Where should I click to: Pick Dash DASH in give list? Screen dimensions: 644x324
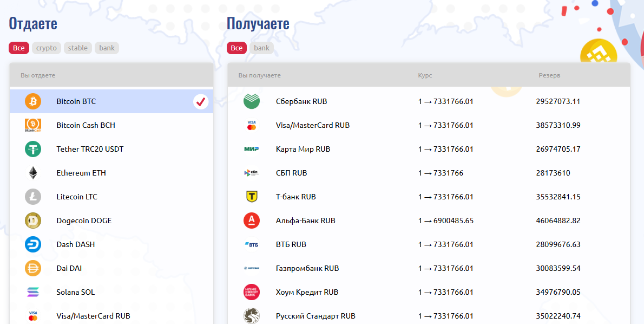click(x=111, y=244)
